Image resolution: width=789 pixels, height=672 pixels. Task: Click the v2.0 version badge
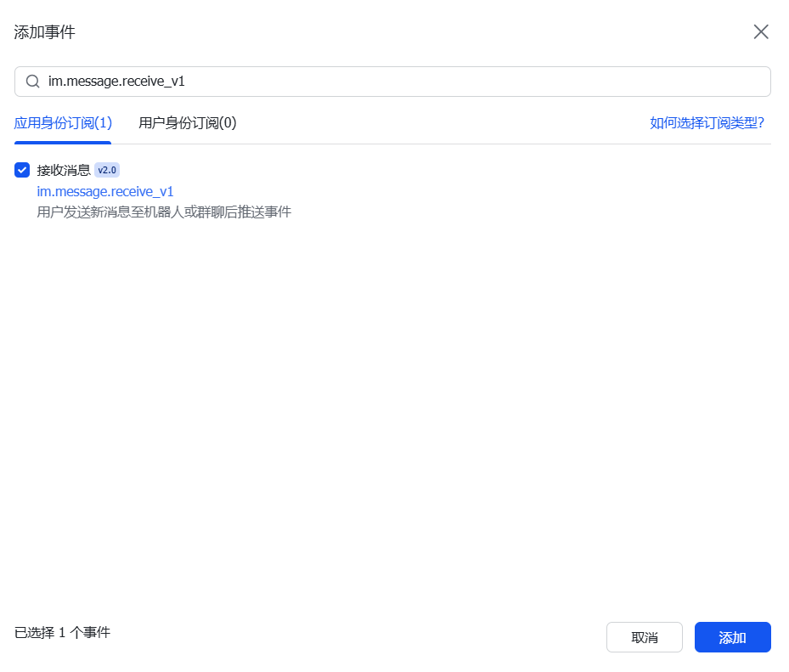coord(107,170)
